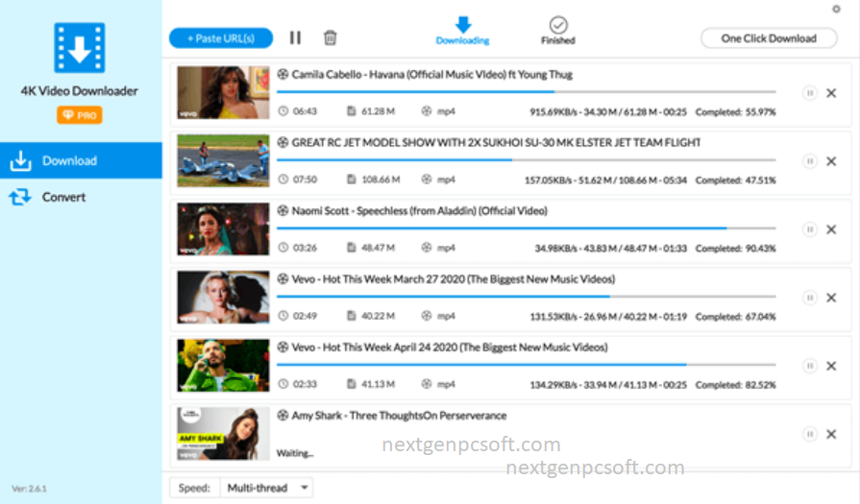Click One Click Download button
Screen dimensions: 860x504
[x=769, y=38]
